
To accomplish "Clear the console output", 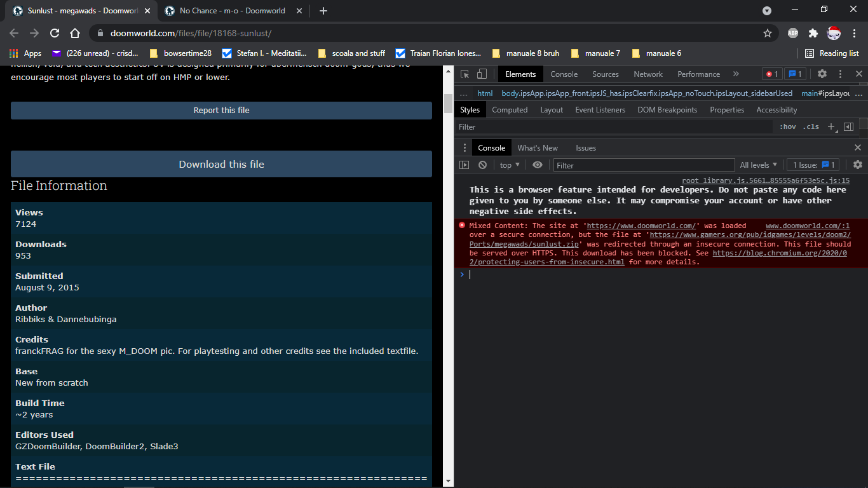I will 482,165.
